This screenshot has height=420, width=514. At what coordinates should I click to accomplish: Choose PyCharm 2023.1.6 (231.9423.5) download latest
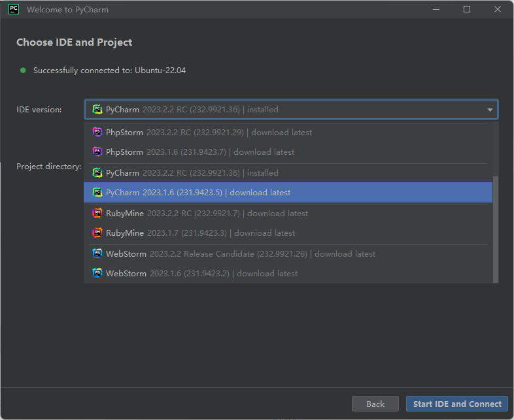288,193
